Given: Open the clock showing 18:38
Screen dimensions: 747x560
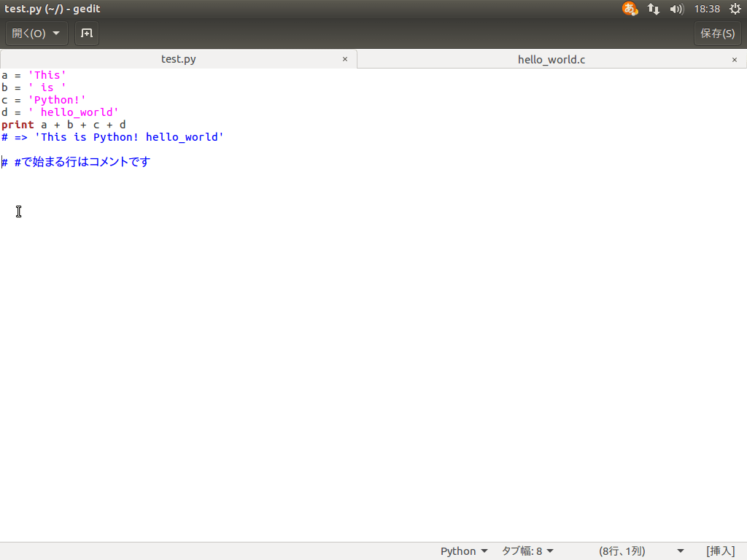Looking at the screenshot, I should 706,9.
